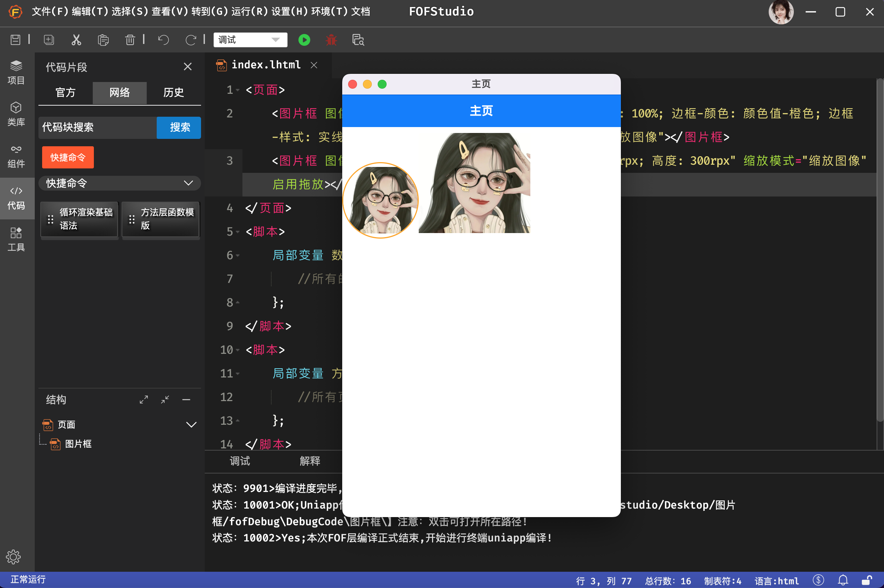Open the 运行(R) menu
This screenshot has width=884, height=588.
249,11
